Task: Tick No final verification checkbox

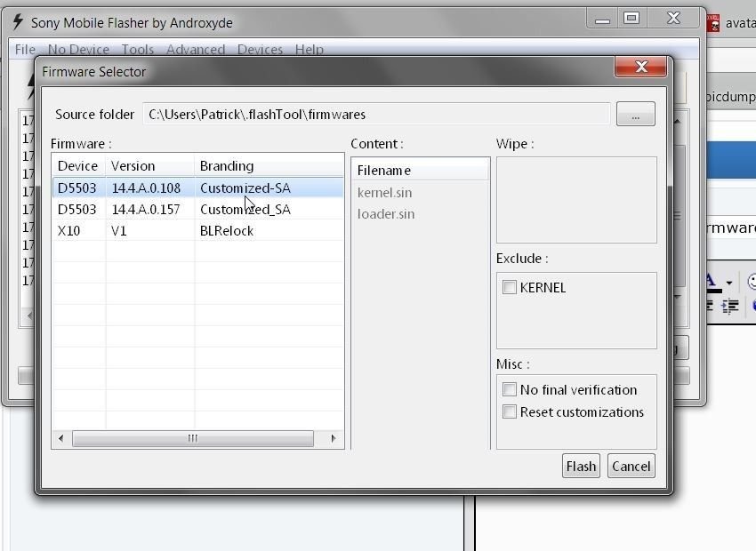Action: click(x=509, y=389)
